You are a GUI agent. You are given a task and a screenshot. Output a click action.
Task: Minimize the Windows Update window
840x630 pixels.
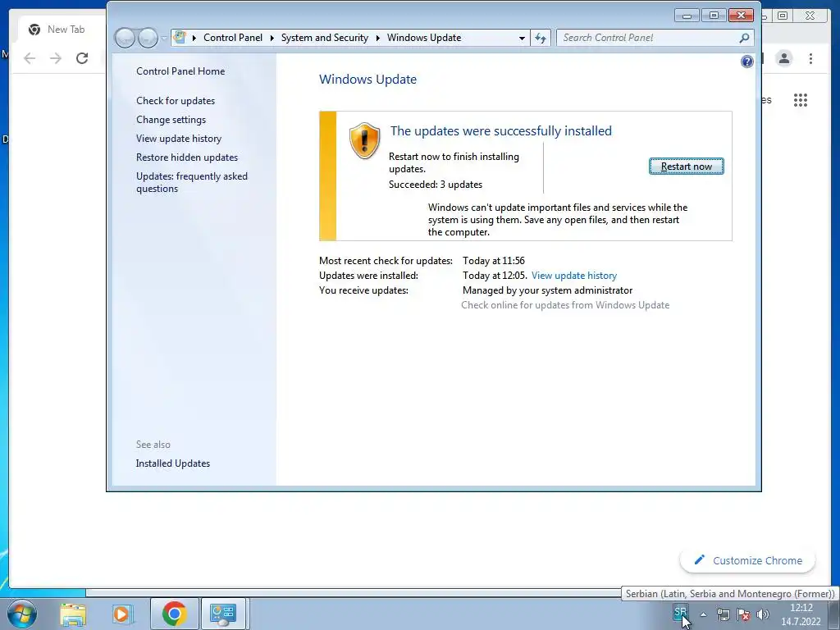tap(687, 16)
